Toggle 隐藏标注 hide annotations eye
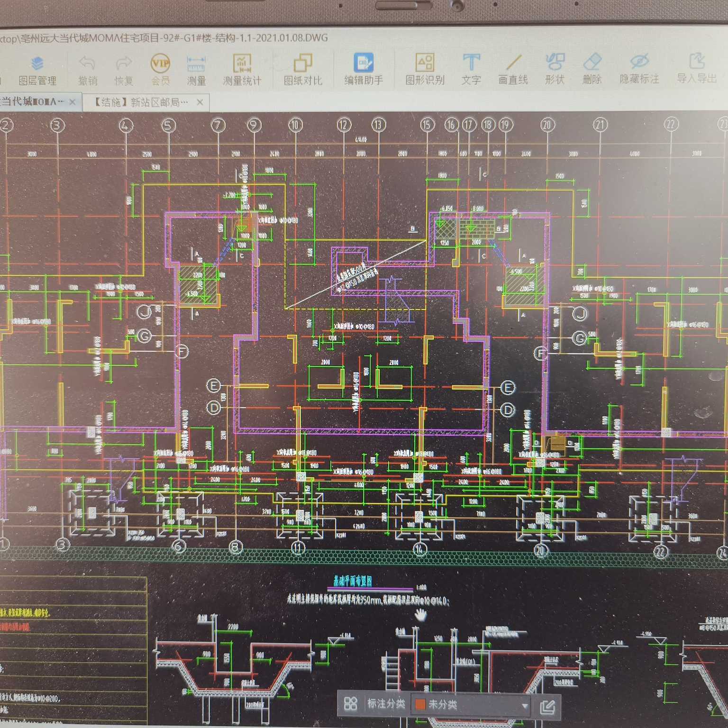 tap(639, 69)
